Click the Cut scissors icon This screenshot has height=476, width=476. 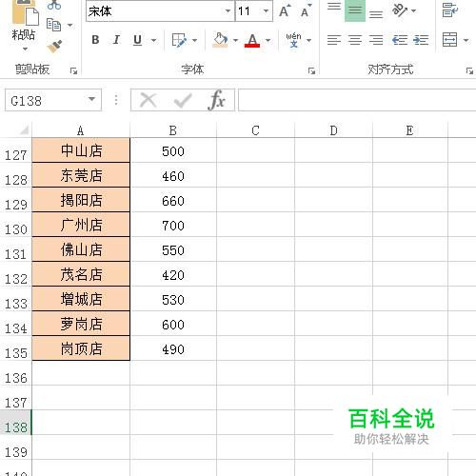[54, 5]
